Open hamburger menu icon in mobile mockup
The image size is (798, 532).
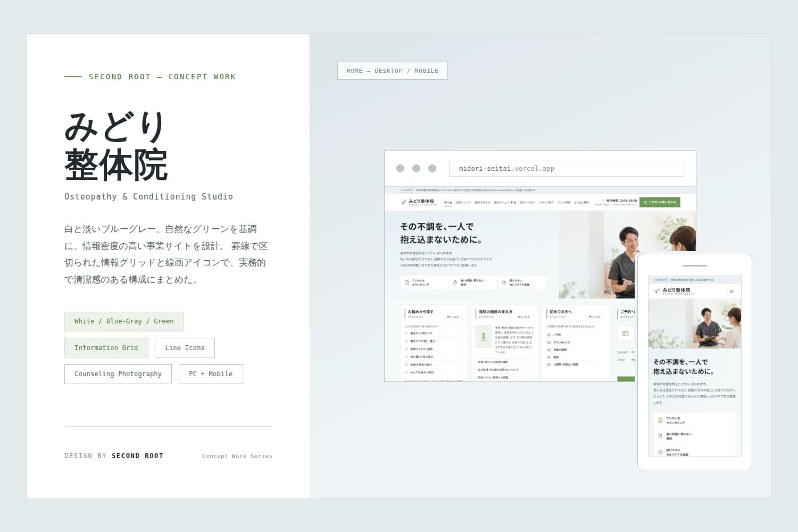731,291
